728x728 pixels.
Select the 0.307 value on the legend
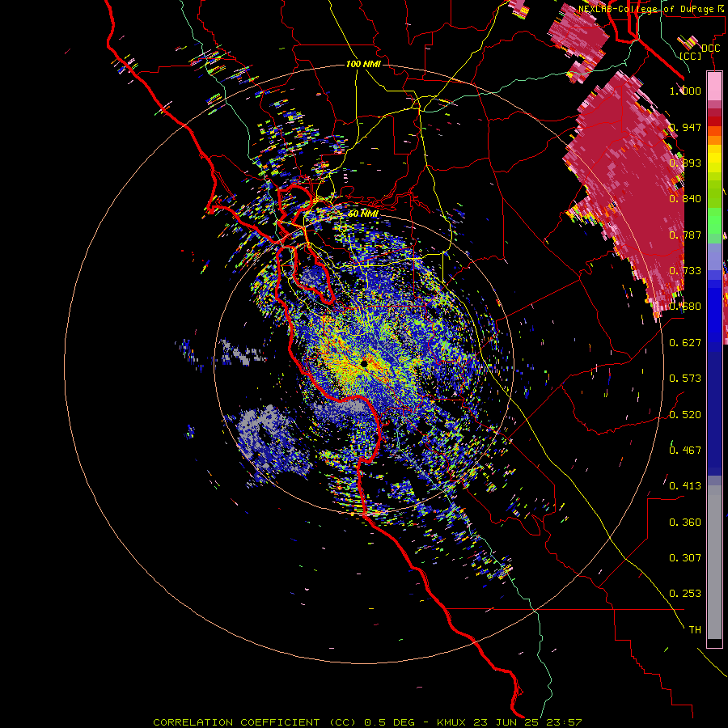[685, 558]
